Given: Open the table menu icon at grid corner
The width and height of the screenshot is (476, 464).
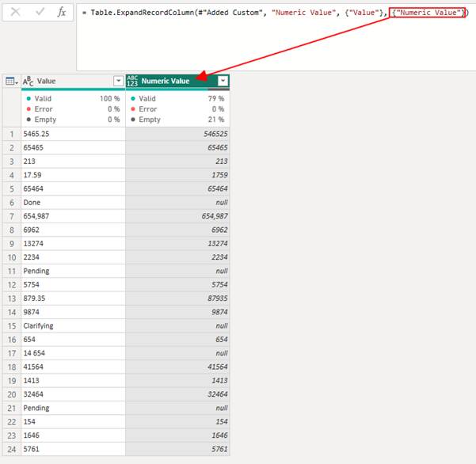Looking at the screenshot, I should point(12,81).
